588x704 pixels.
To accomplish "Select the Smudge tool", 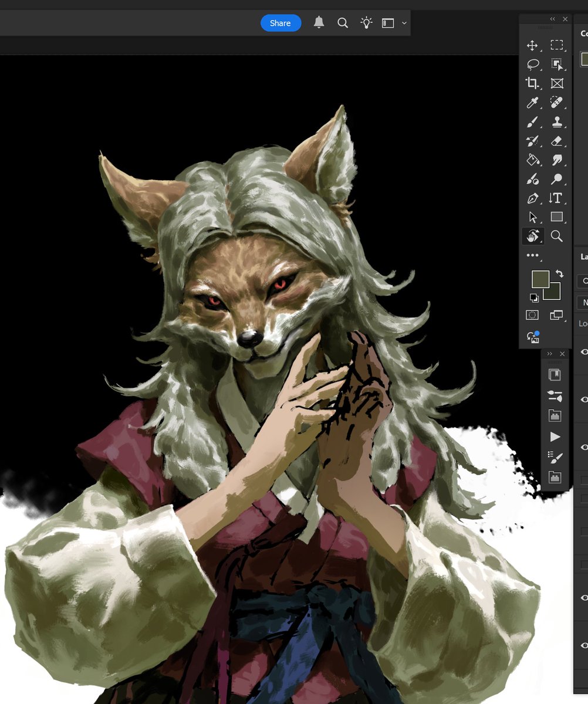I will click(x=556, y=160).
